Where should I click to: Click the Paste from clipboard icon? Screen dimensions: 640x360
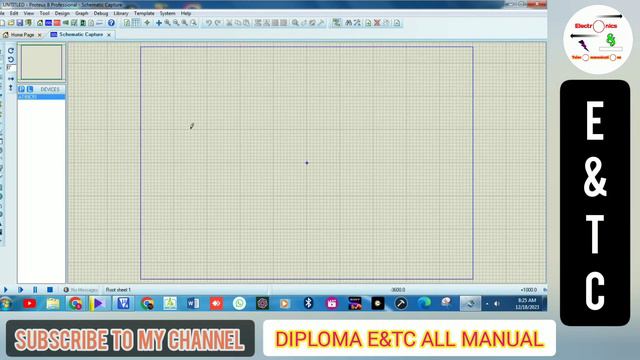point(246,23)
